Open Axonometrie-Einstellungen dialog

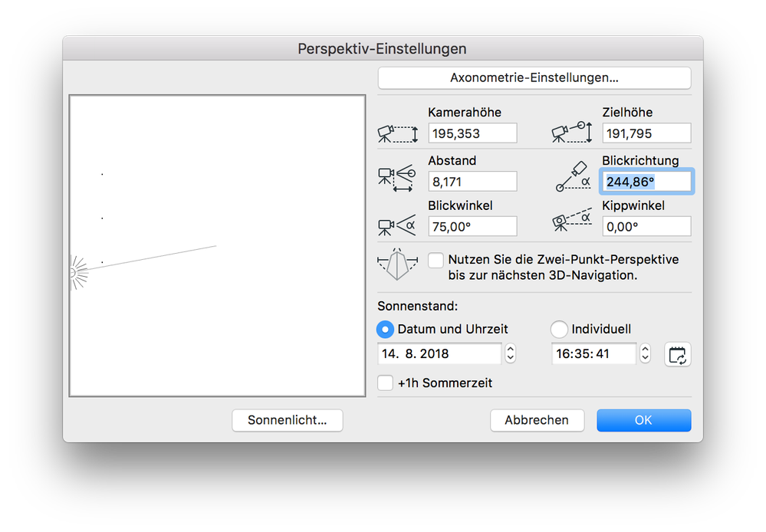click(x=534, y=78)
